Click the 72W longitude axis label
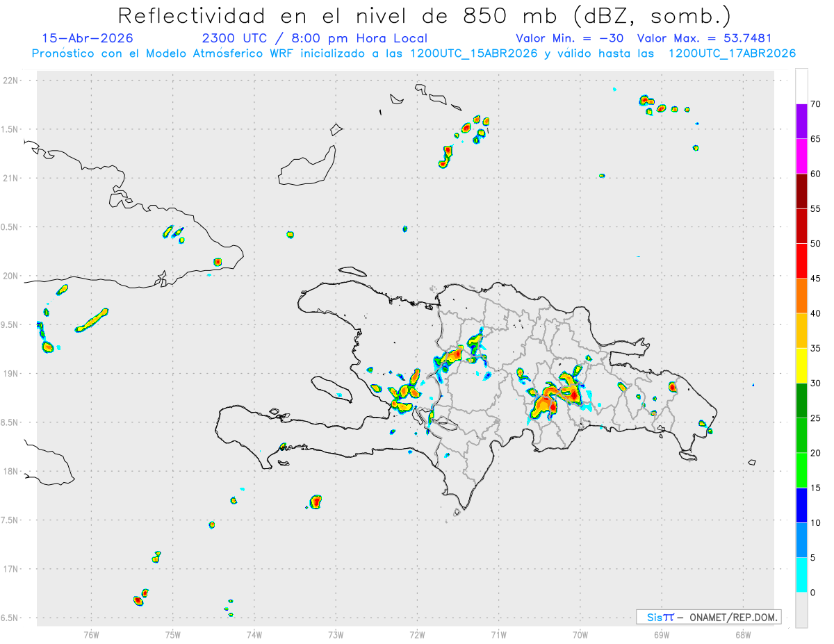Screen dimensions: 834x644 (417, 634)
